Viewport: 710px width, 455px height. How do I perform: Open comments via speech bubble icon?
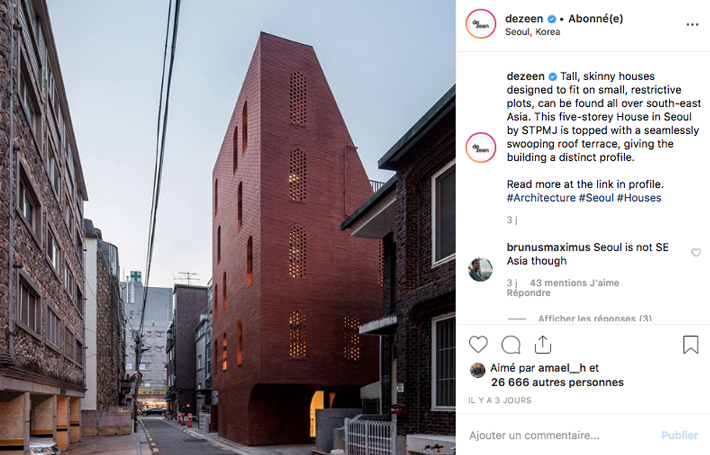(x=511, y=345)
